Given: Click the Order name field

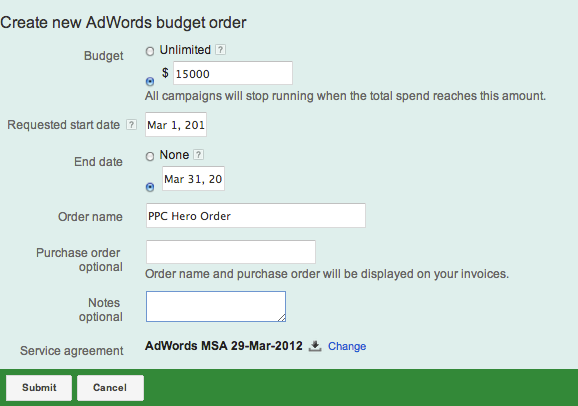Looking at the screenshot, I should point(256,215).
